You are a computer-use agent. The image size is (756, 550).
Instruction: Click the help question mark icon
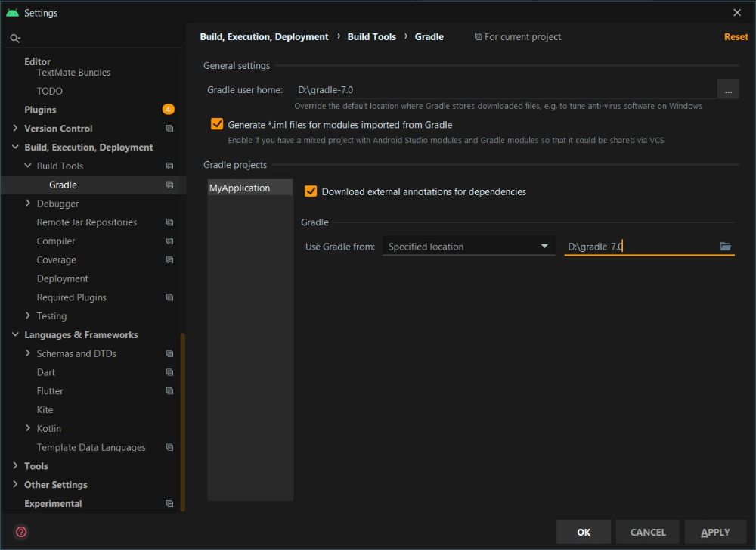pyautogui.click(x=21, y=532)
